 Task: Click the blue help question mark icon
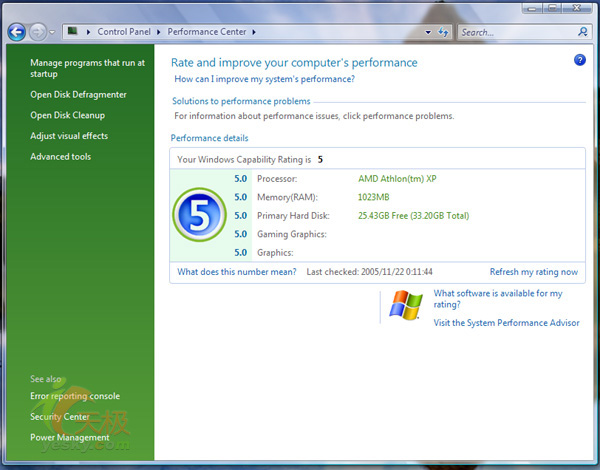click(579, 61)
